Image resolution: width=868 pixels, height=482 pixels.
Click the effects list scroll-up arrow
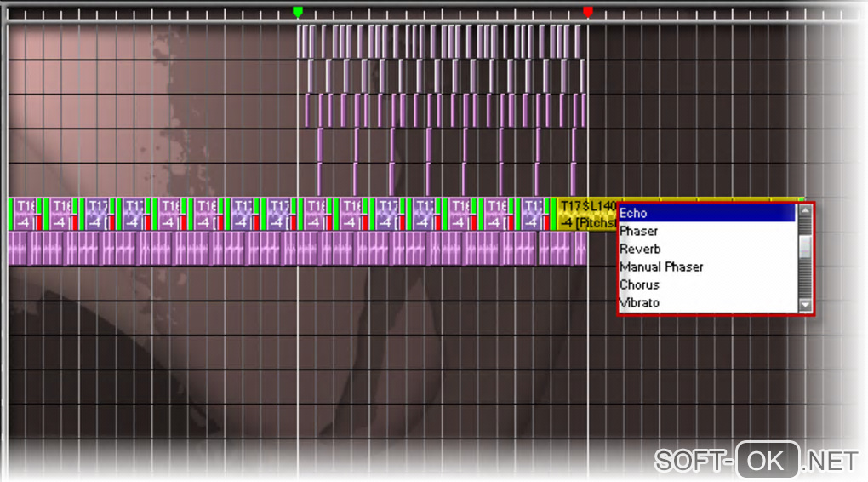click(805, 210)
